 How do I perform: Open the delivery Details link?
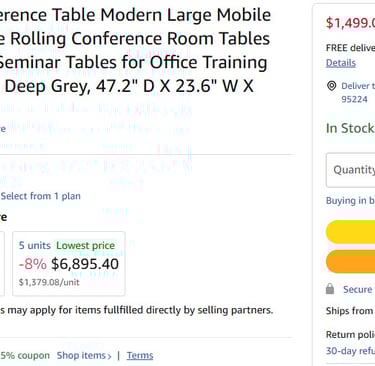[x=341, y=63]
